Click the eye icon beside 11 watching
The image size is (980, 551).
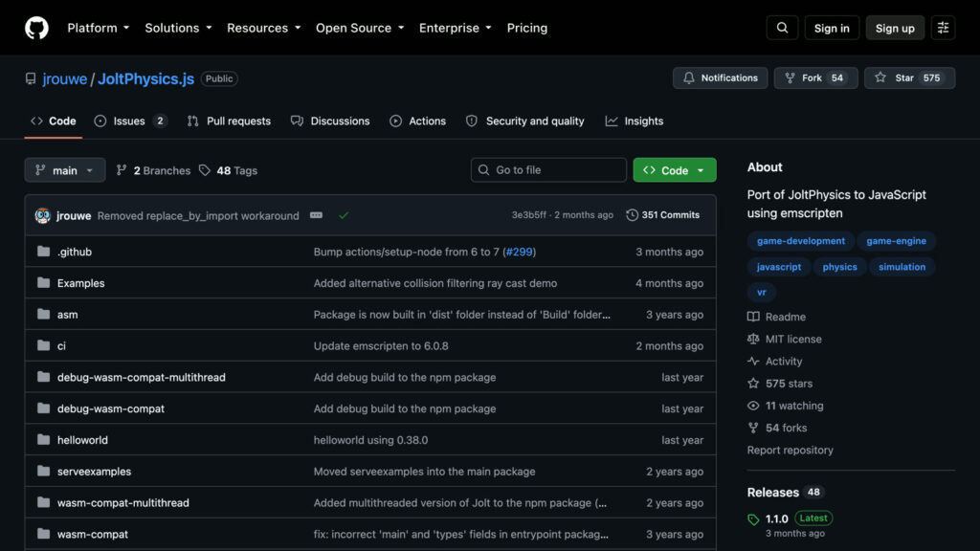[x=753, y=406]
